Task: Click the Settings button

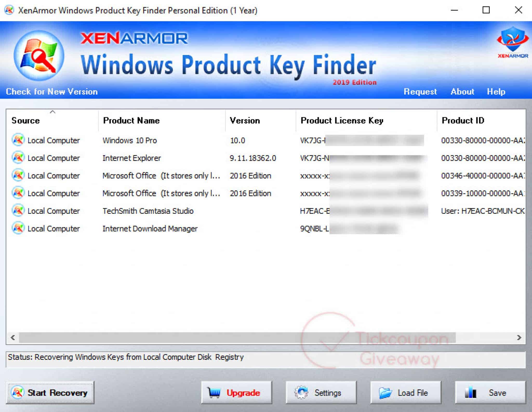Action: 321,393
